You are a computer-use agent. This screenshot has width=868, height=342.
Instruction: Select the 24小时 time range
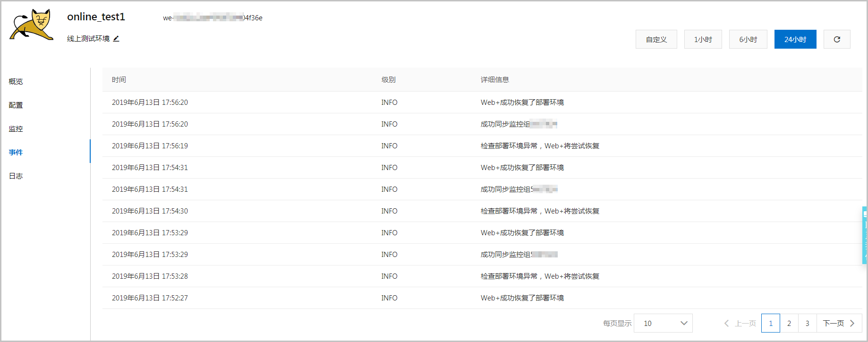tap(795, 39)
